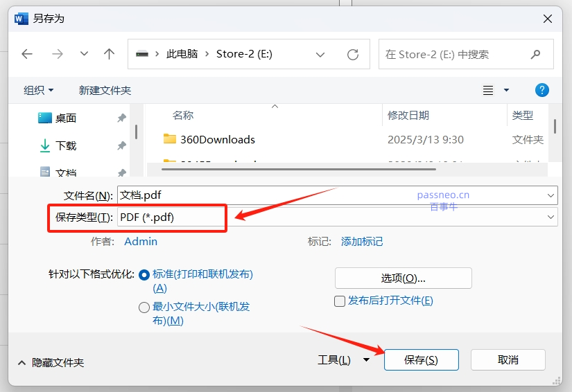
Task: Click the magnifier search icon
Action: (535, 55)
